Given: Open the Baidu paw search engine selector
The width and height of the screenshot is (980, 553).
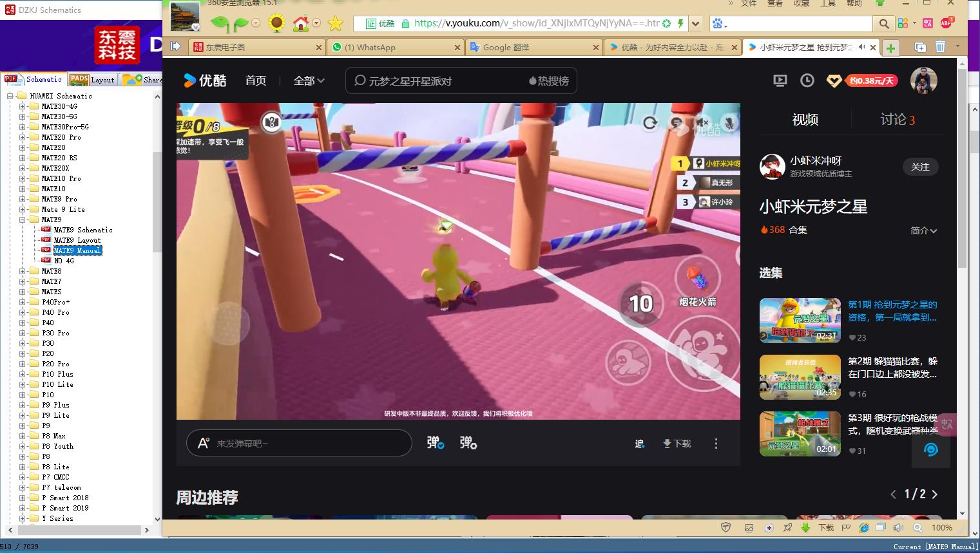Looking at the screenshot, I should [719, 24].
